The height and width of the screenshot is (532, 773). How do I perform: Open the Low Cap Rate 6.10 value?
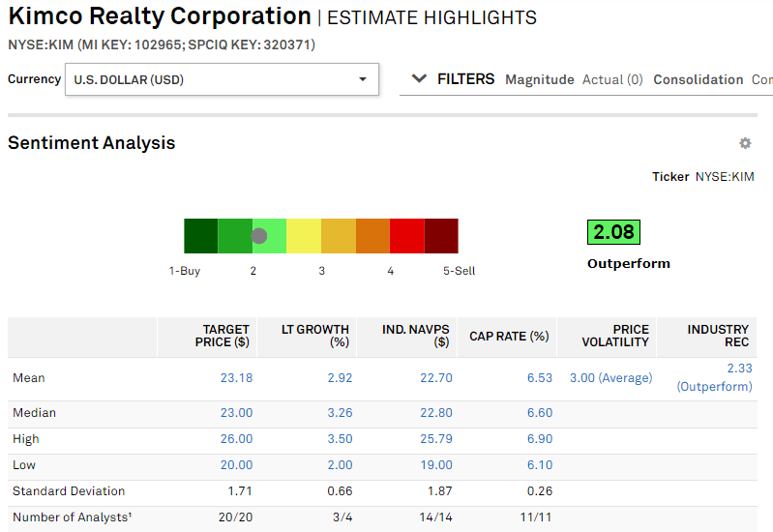539,465
